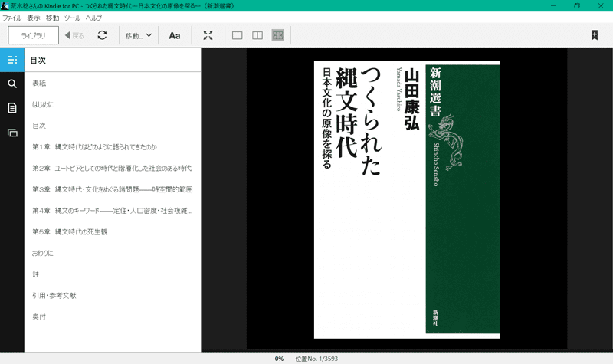The image size is (613, 364).
Task: Open the ヘルプ menu
Action: (x=93, y=18)
